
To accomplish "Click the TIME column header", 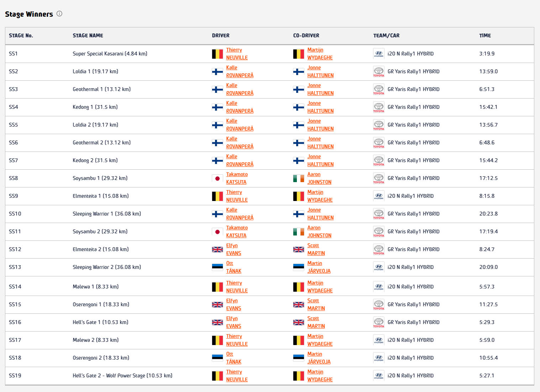I will [485, 36].
